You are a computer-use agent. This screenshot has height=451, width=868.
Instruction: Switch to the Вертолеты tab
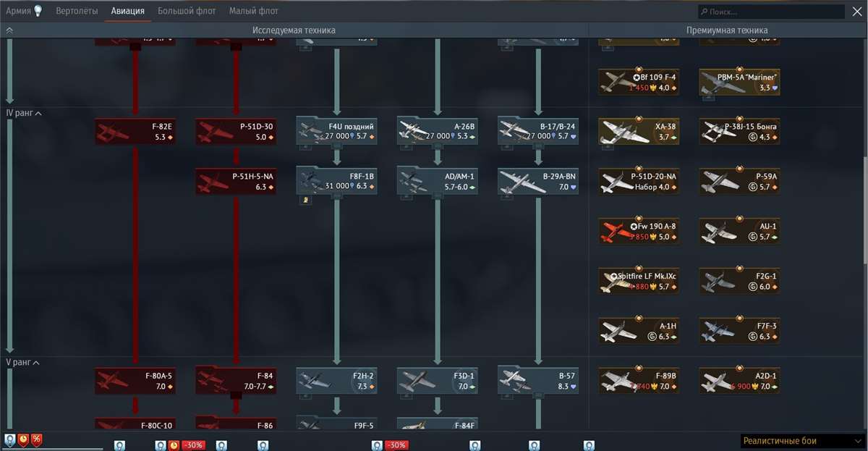[78, 11]
